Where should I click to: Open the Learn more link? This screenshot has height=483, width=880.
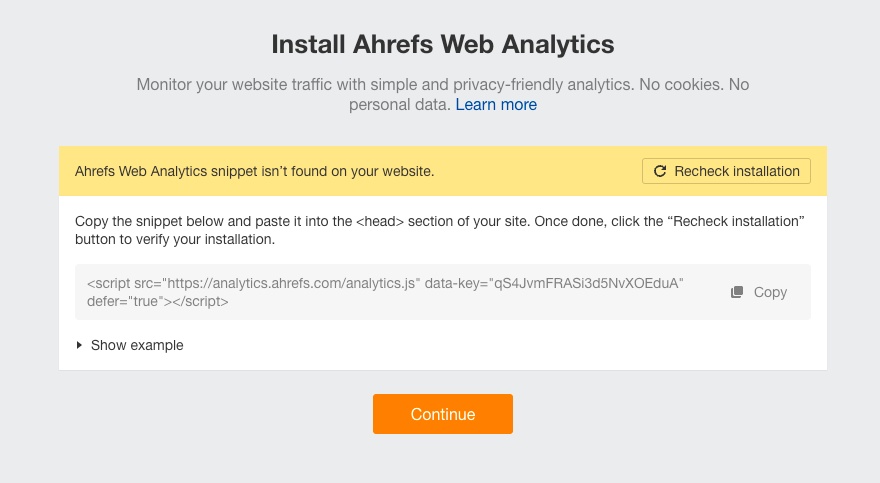pyautogui.click(x=496, y=104)
